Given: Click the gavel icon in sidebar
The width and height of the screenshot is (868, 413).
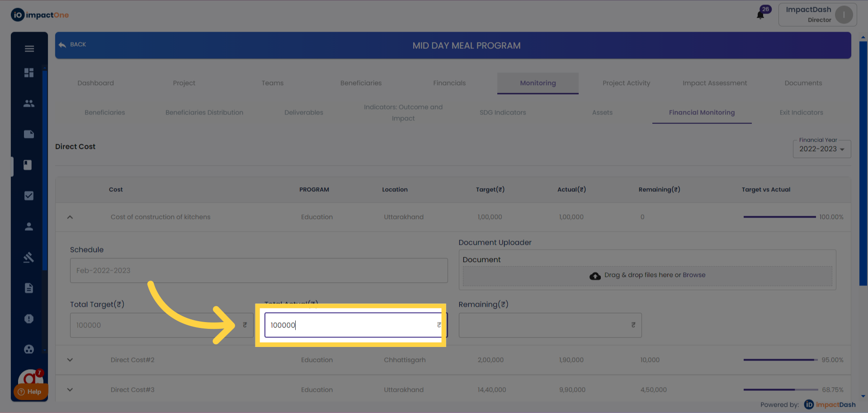Looking at the screenshot, I should (x=29, y=257).
